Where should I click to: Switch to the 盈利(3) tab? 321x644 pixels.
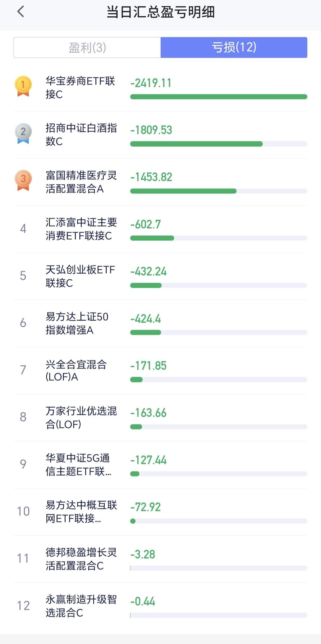[87, 48]
